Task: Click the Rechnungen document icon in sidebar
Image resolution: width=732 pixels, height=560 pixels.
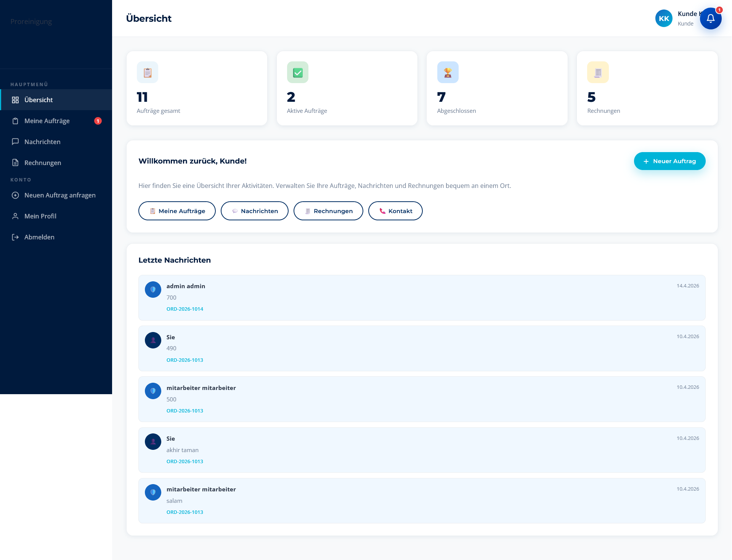Action: [x=15, y=163]
